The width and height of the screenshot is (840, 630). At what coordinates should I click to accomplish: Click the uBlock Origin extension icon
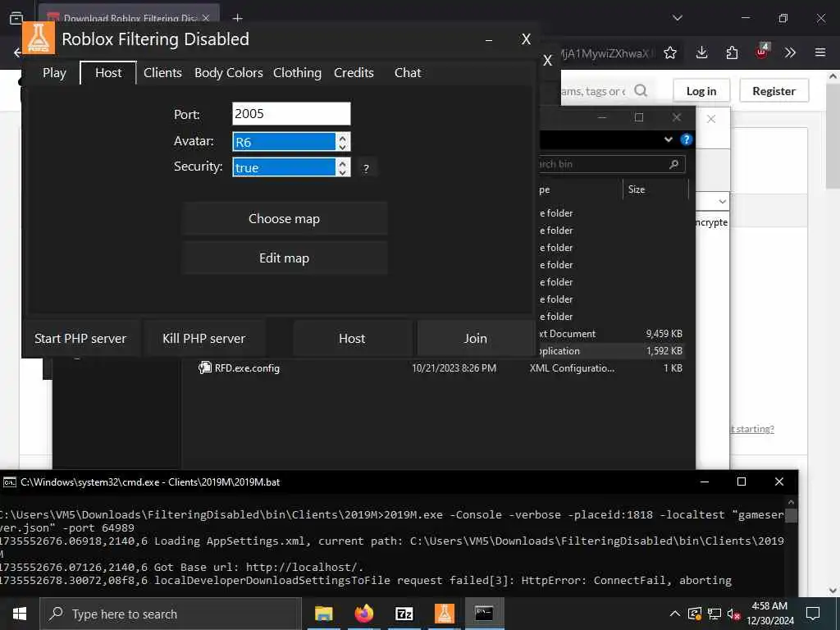coord(762,52)
